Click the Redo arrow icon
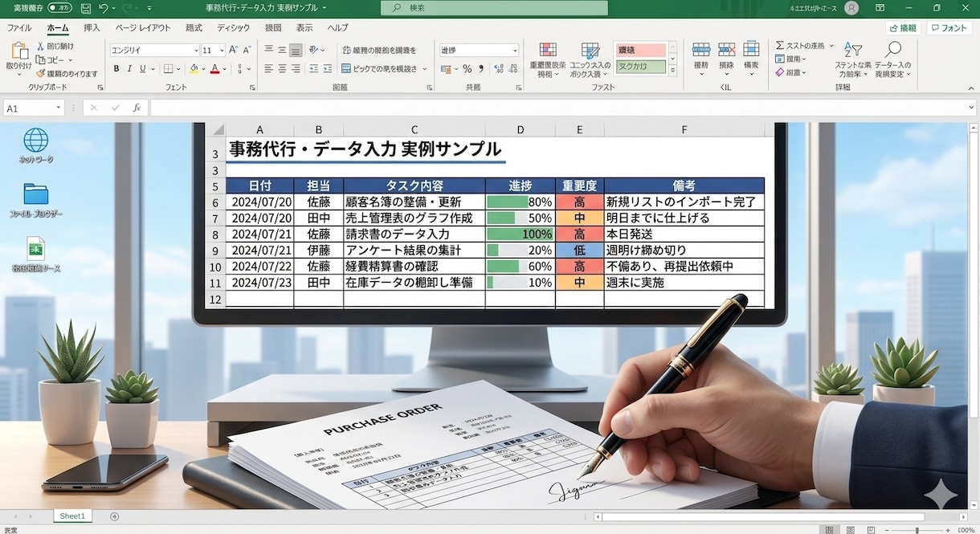980x534 pixels. (128, 8)
